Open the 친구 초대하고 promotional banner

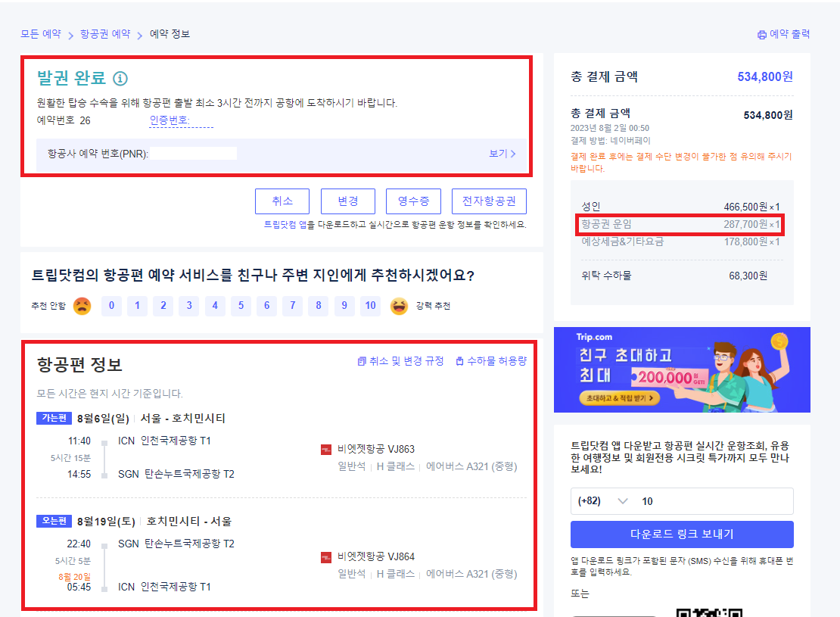point(682,369)
